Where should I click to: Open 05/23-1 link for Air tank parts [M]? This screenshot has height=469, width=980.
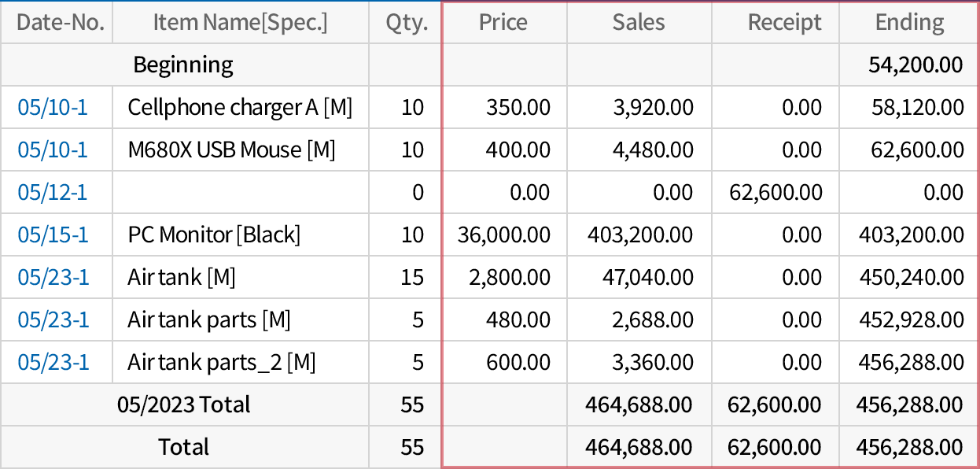click(x=53, y=319)
